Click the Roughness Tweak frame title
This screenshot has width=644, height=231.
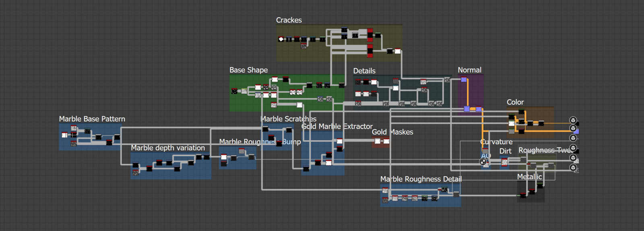point(546,150)
